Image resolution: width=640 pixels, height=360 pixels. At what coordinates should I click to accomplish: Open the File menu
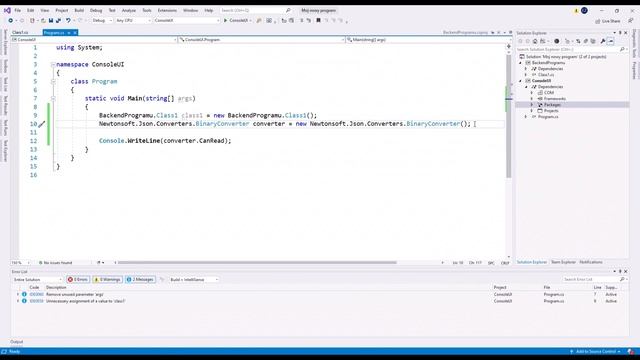point(18,10)
